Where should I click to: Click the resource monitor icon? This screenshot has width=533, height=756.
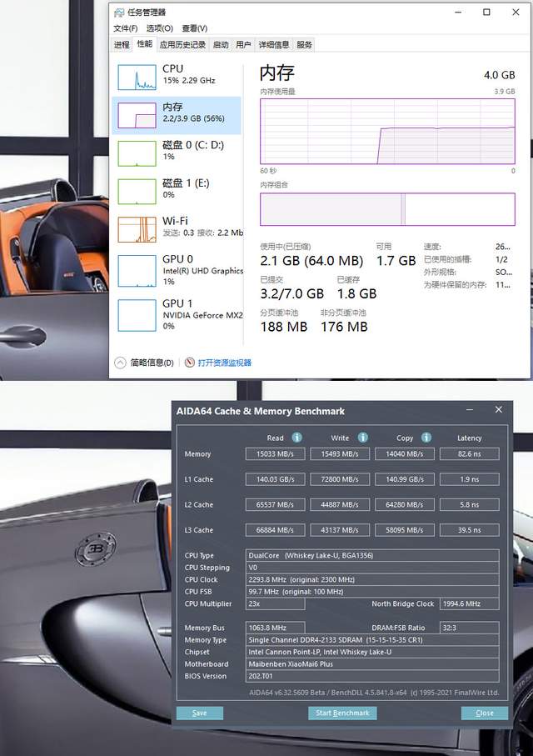(190, 363)
